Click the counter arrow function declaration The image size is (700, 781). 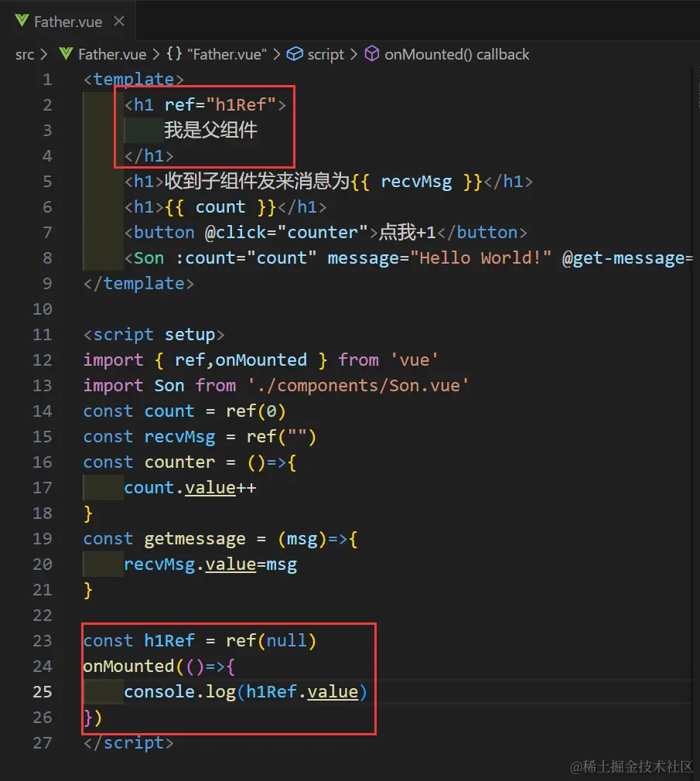pos(190,462)
